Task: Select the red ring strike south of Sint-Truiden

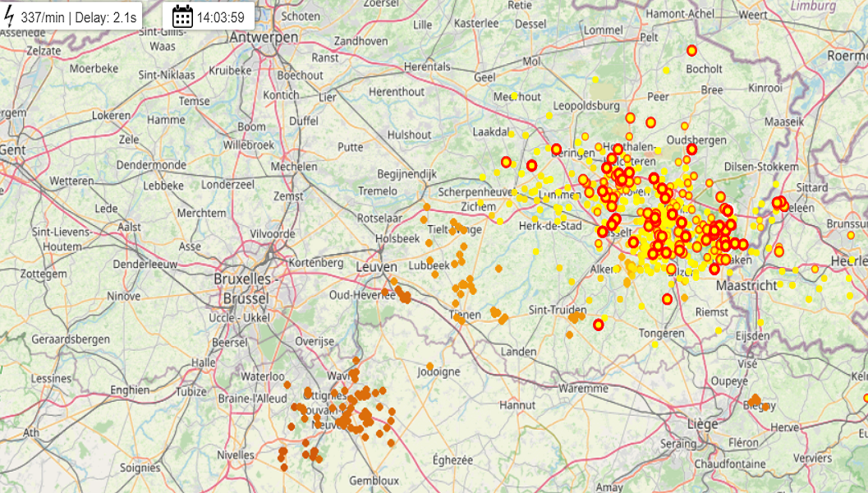Action: pos(598,325)
